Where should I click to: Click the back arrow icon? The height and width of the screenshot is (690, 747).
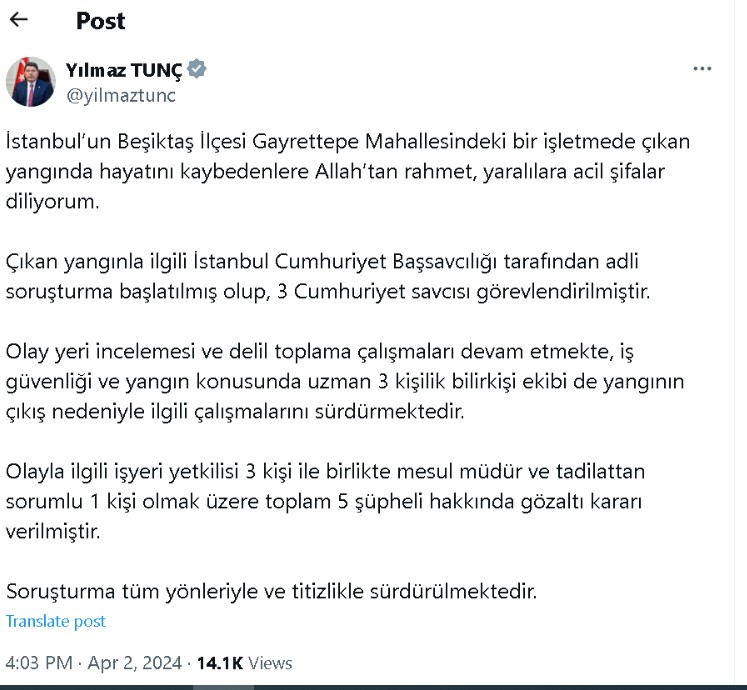[19, 19]
